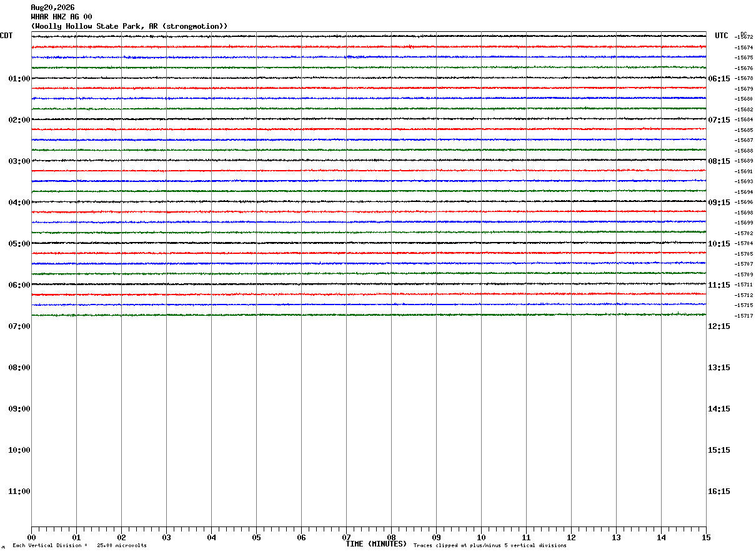This screenshot has width=756, height=554.
Task: Click the 07:15 UTC time label
Action: pyautogui.click(x=719, y=120)
